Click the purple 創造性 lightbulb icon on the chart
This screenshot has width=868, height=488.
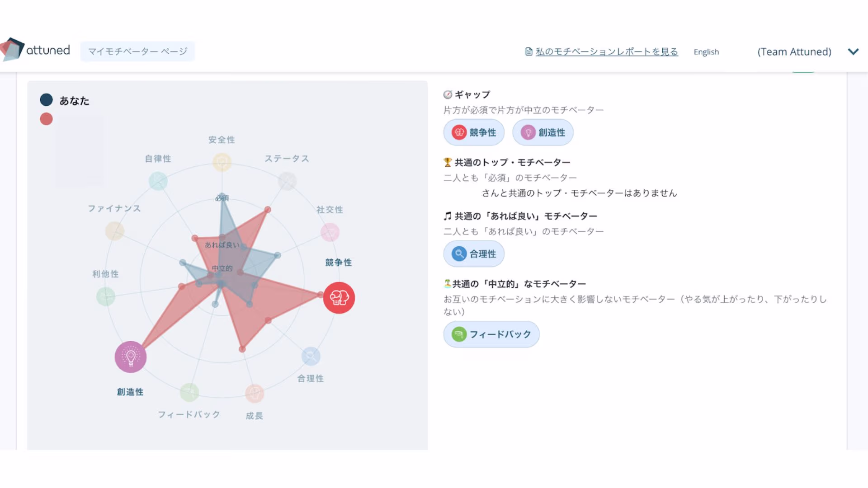pyautogui.click(x=130, y=357)
